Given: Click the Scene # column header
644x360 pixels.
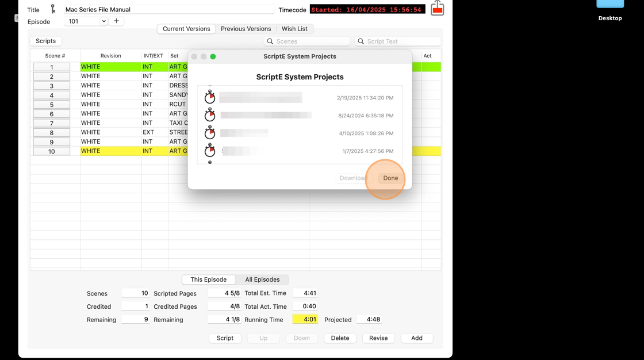Looking at the screenshot, I should click(55, 55).
